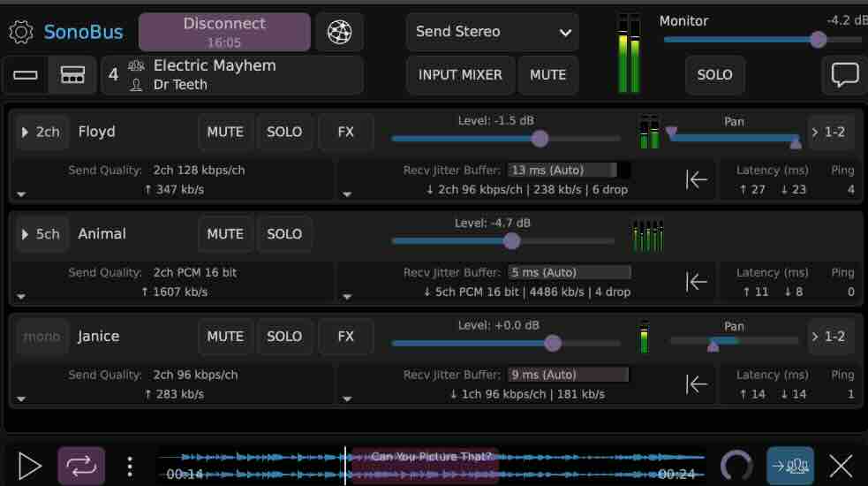868x486 pixels.
Task: Click Animal's 5-channel level meter
Action: (x=647, y=236)
